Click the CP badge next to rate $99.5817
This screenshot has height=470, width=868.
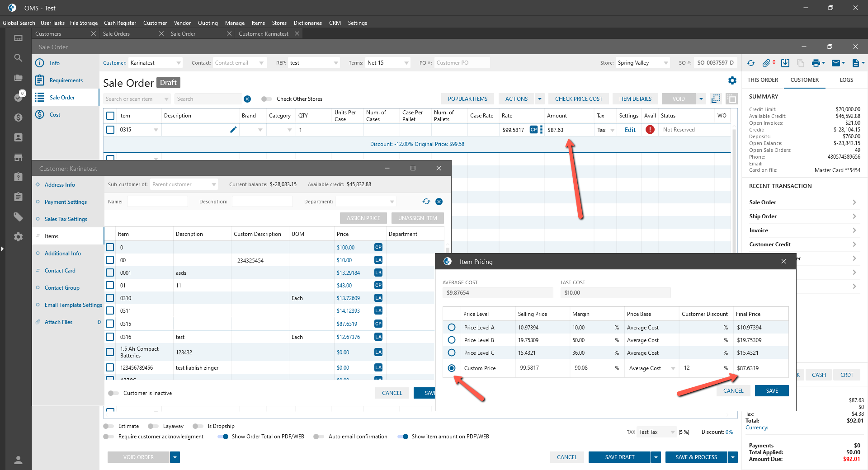(x=533, y=130)
